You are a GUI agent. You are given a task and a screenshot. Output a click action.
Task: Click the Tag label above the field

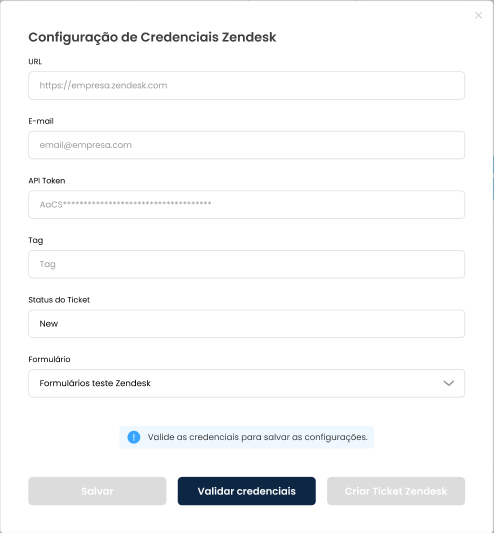[x=36, y=240]
